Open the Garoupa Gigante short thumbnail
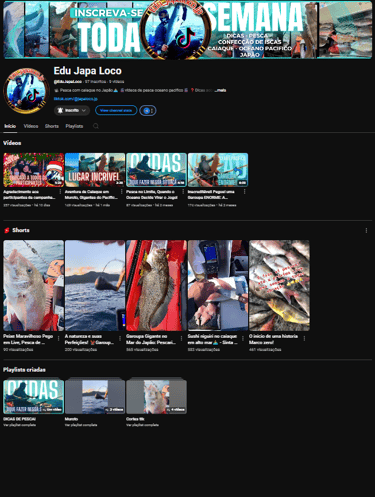The height and width of the screenshot is (497, 375). click(156, 286)
